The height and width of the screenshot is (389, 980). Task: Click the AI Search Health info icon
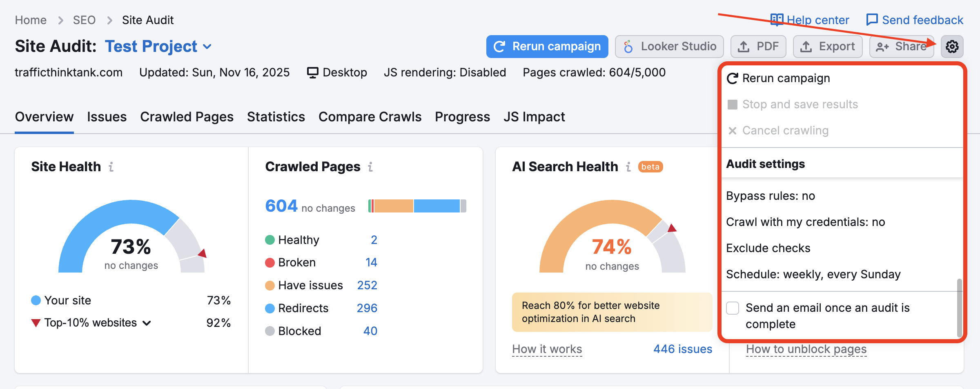pyautogui.click(x=628, y=167)
